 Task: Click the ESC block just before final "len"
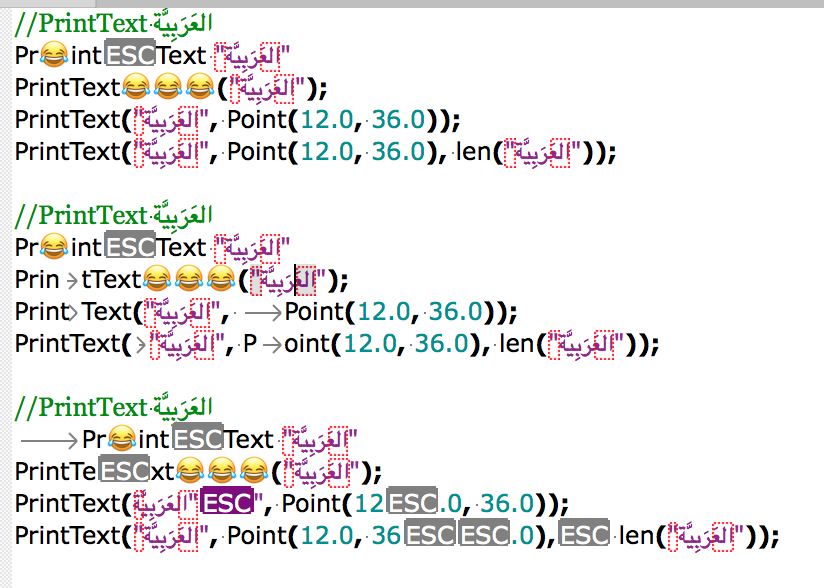click(585, 535)
